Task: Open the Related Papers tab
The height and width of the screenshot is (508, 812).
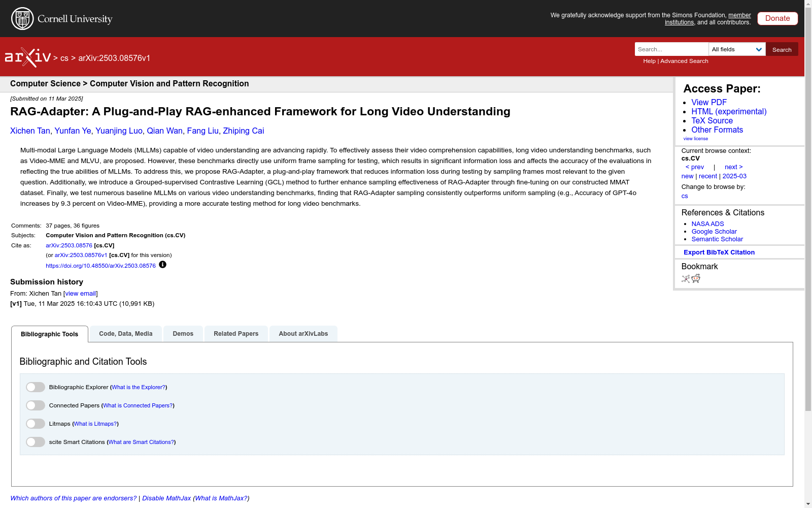Action: (x=236, y=334)
